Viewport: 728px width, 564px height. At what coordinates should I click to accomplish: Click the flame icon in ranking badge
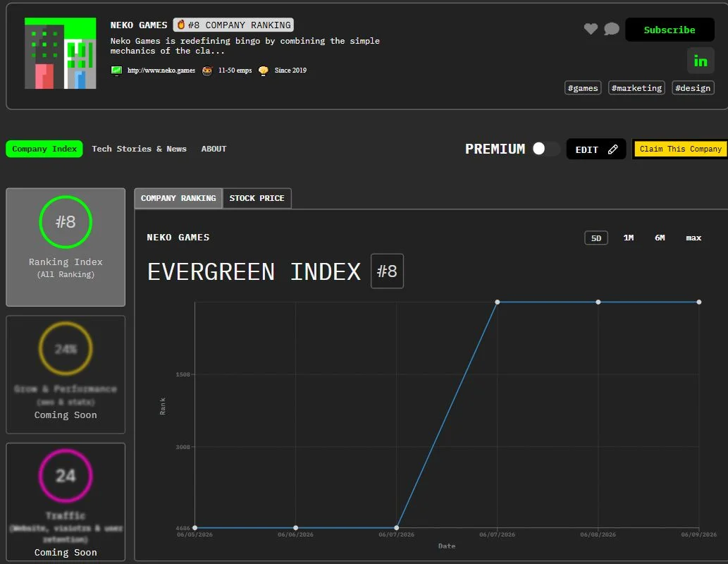tap(181, 25)
